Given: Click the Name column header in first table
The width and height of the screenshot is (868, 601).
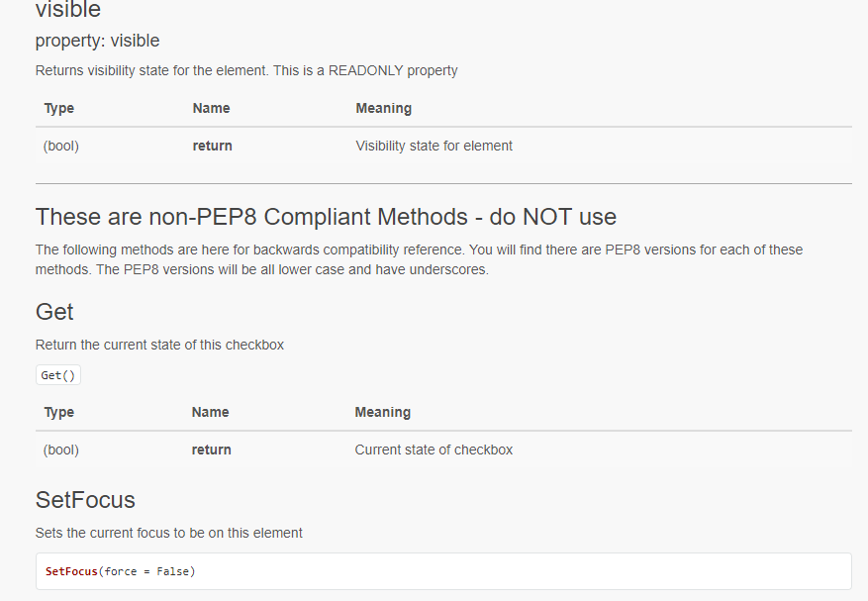Looking at the screenshot, I should point(210,108).
